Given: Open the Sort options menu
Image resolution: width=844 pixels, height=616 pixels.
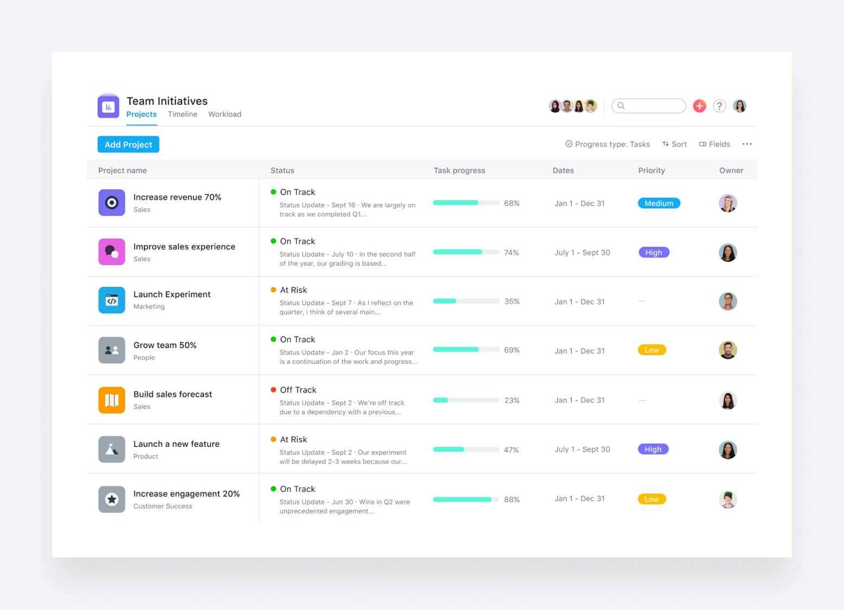Looking at the screenshot, I should point(674,144).
